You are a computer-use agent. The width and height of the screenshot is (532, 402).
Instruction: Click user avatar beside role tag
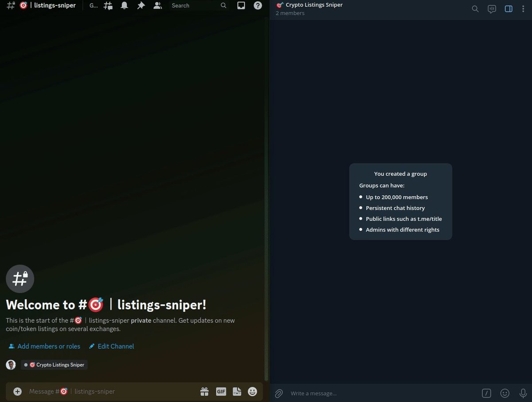(11, 365)
